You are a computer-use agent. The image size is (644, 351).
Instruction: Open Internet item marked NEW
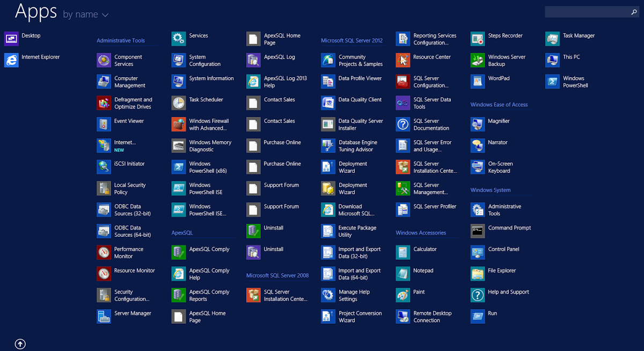(104, 146)
